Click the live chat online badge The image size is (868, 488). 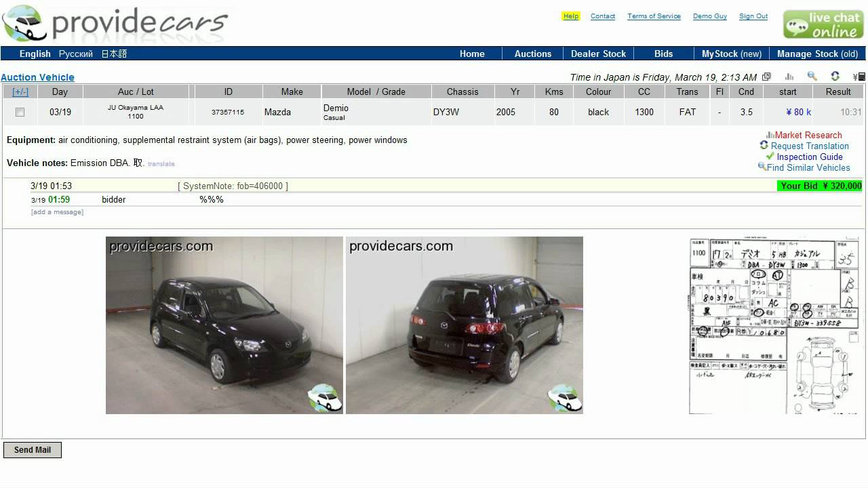pos(823,24)
